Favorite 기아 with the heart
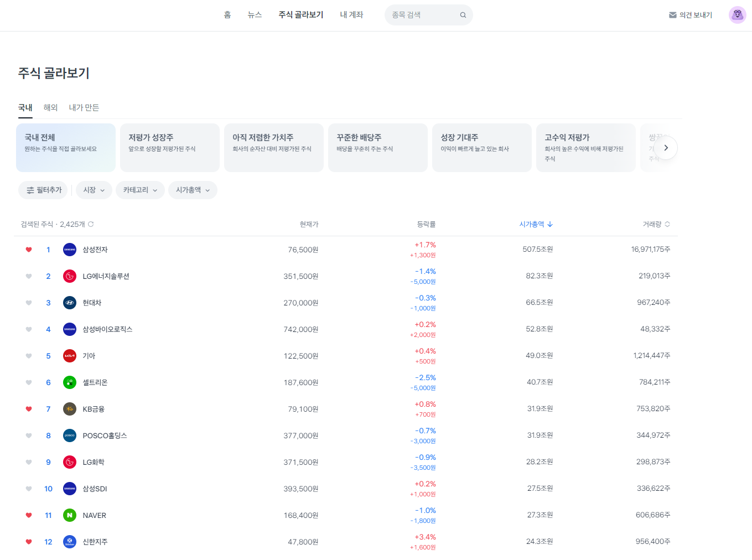Viewport: 752px width, 560px height. click(x=29, y=356)
